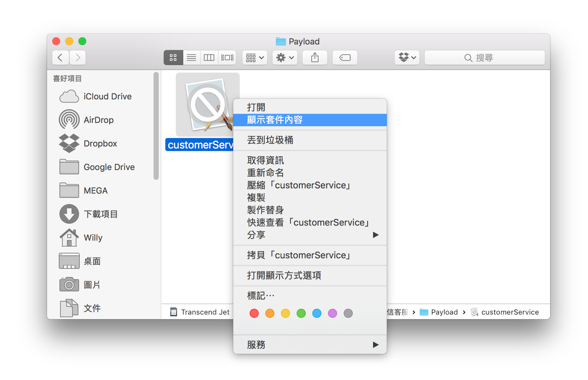Click the customerService file name label

click(200, 145)
